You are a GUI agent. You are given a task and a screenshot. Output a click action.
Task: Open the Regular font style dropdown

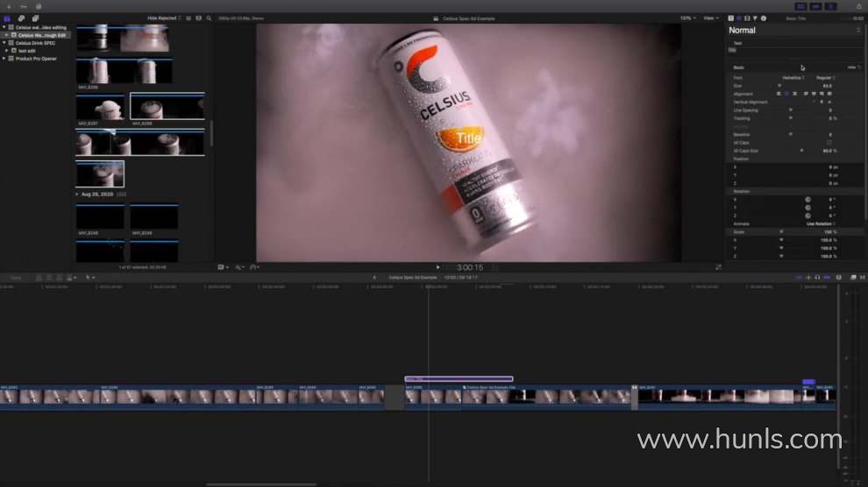(825, 78)
